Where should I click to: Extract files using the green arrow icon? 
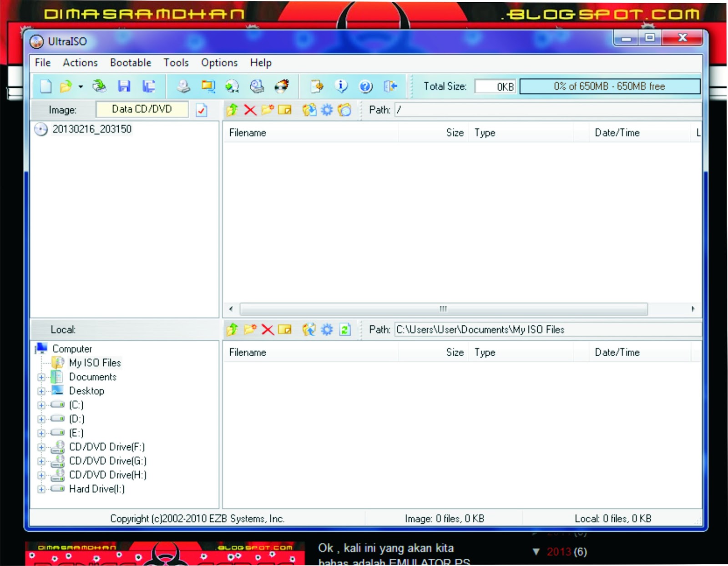pos(233,109)
